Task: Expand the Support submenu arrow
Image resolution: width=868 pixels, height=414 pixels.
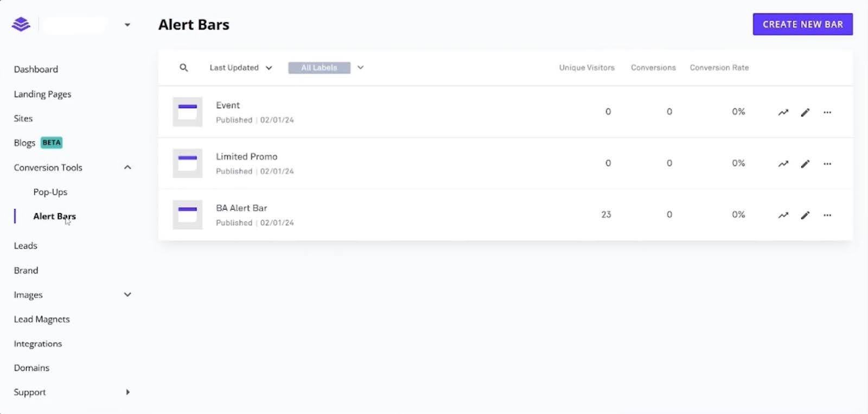Action: pyautogui.click(x=127, y=392)
